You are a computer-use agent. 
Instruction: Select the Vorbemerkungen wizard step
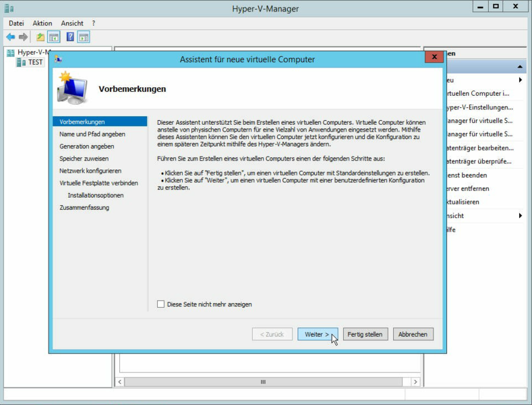coord(100,122)
